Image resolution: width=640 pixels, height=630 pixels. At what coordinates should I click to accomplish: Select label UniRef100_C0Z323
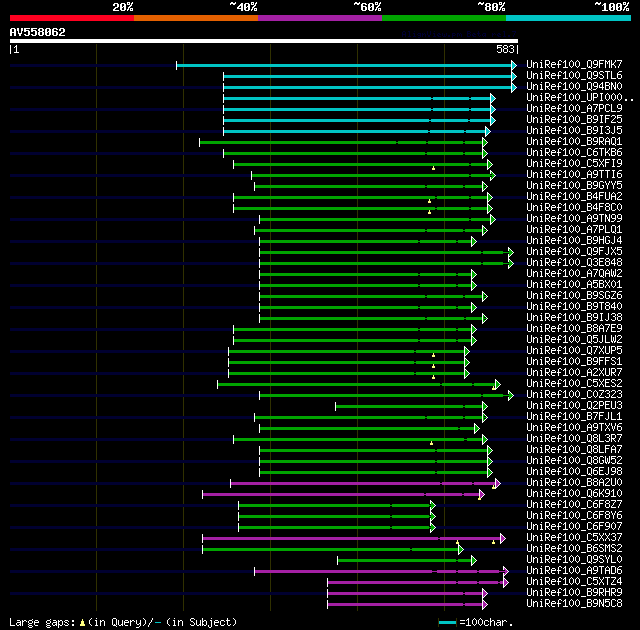point(574,395)
